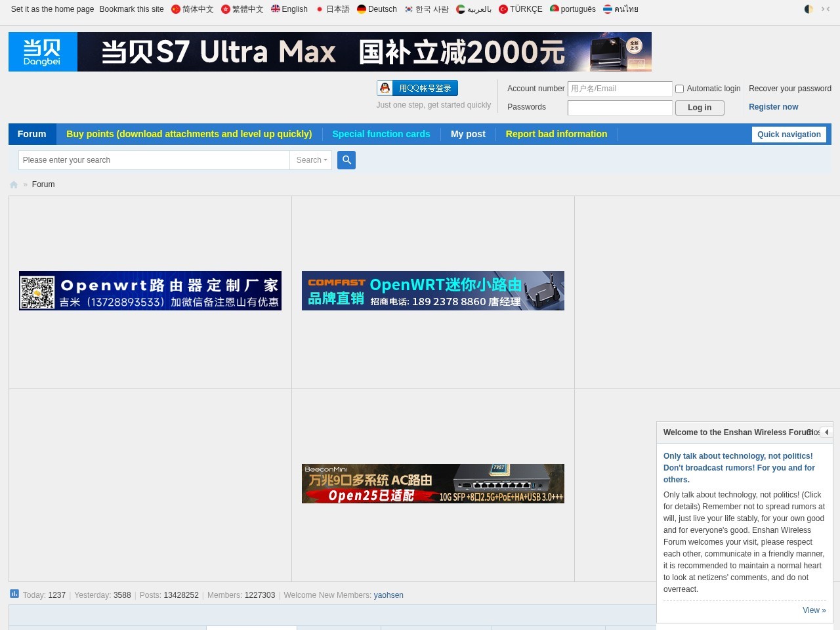
Task: Click the Account number input field
Action: pyautogui.click(x=619, y=89)
